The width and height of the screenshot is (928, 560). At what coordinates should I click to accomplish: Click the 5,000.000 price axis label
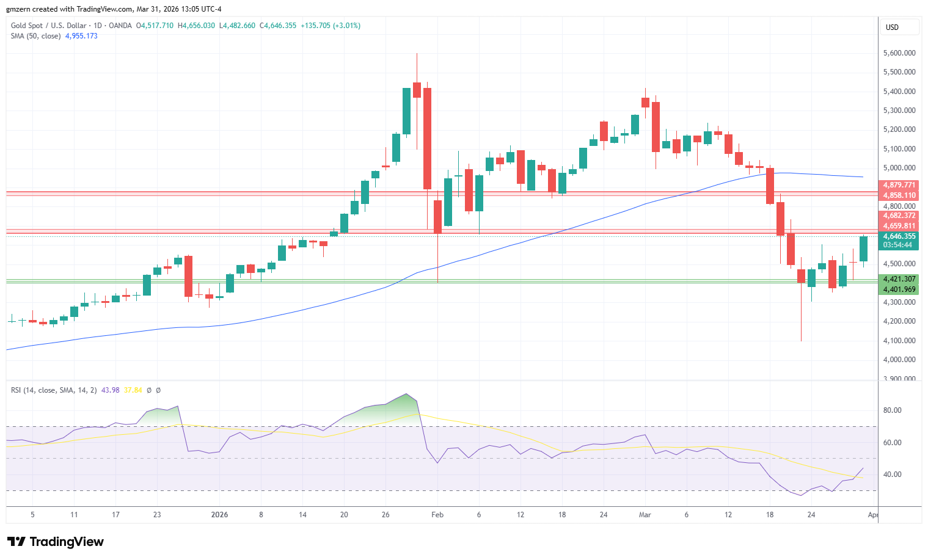pos(899,168)
